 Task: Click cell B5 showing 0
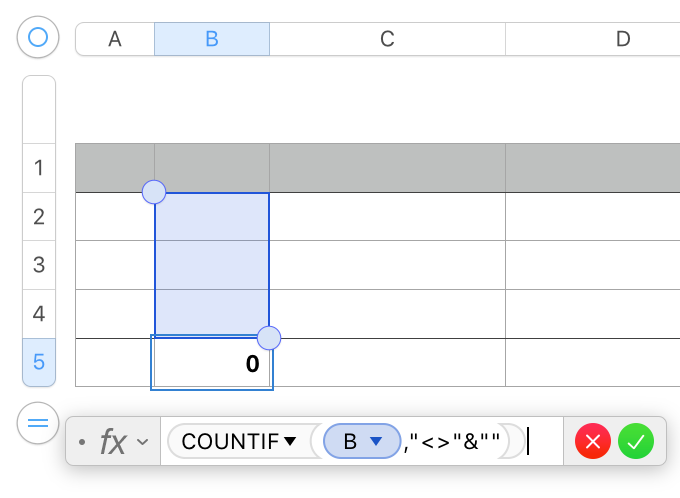tap(212, 363)
